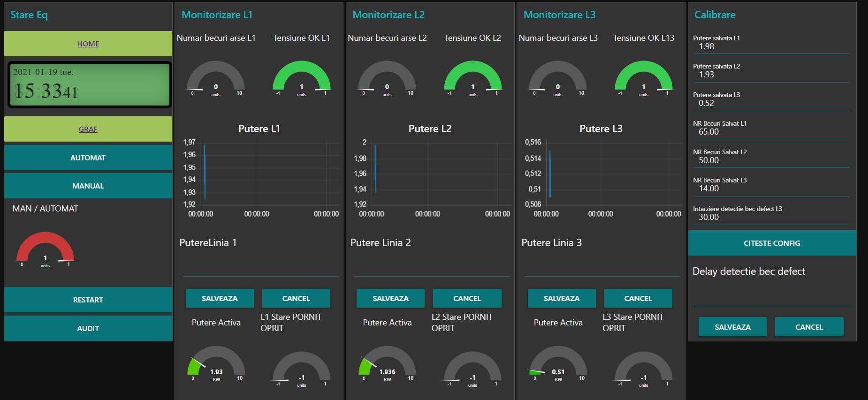Click the red MAN / AUTOMAT gauge

45,249
